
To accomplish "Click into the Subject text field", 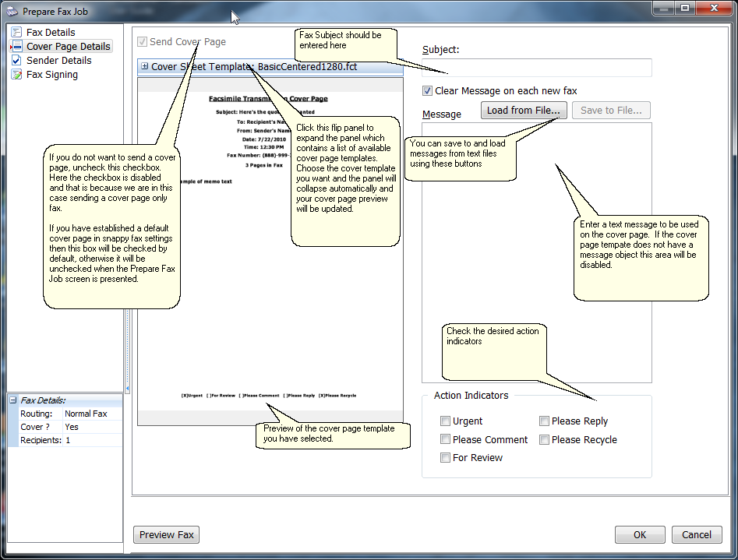I will tap(536, 69).
